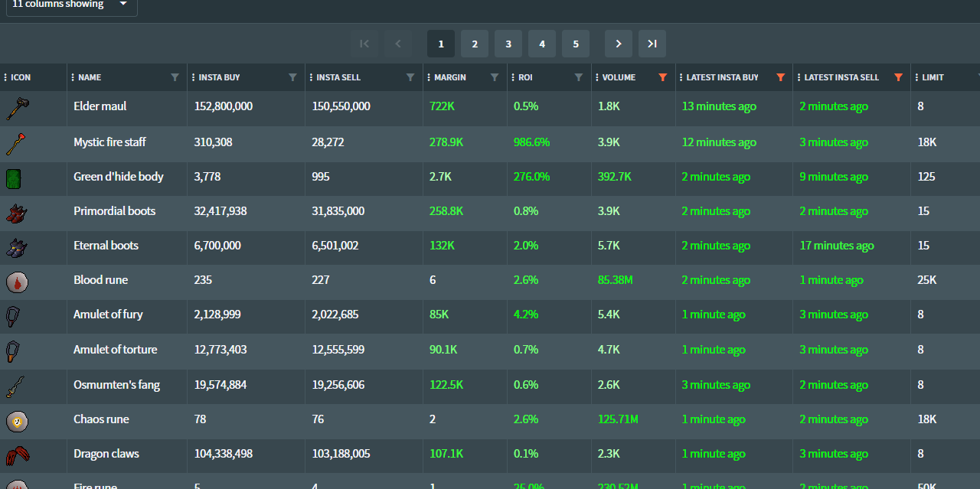Open the Insta Buy column menu handle
The height and width of the screenshot is (489, 980).
tap(193, 77)
